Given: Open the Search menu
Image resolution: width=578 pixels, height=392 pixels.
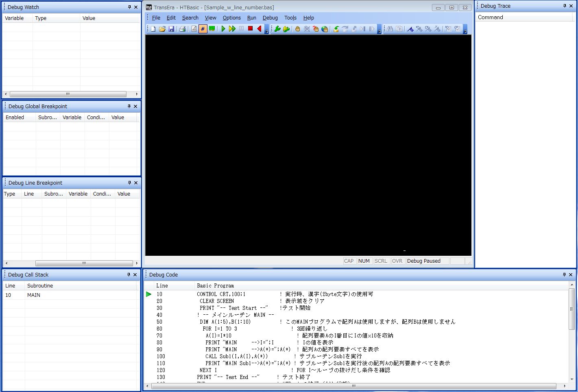Looking at the screenshot, I should 190,17.
